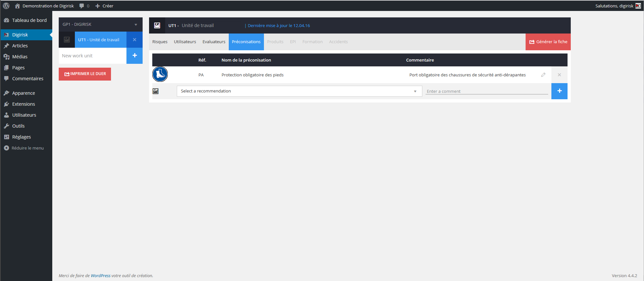Click the Réf. column header
The height and width of the screenshot is (281, 644).
pyautogui.click(x=202, y=60)
